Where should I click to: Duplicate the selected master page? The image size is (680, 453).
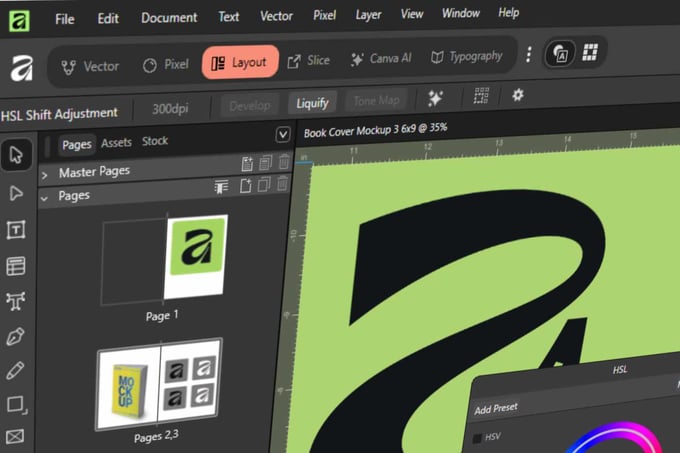[x=265, y=163]
